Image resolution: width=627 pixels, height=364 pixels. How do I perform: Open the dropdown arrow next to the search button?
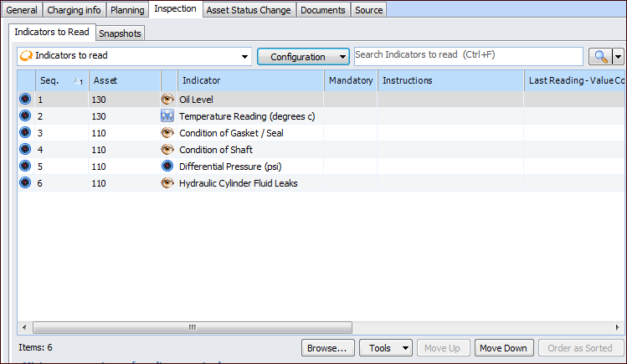618,57
